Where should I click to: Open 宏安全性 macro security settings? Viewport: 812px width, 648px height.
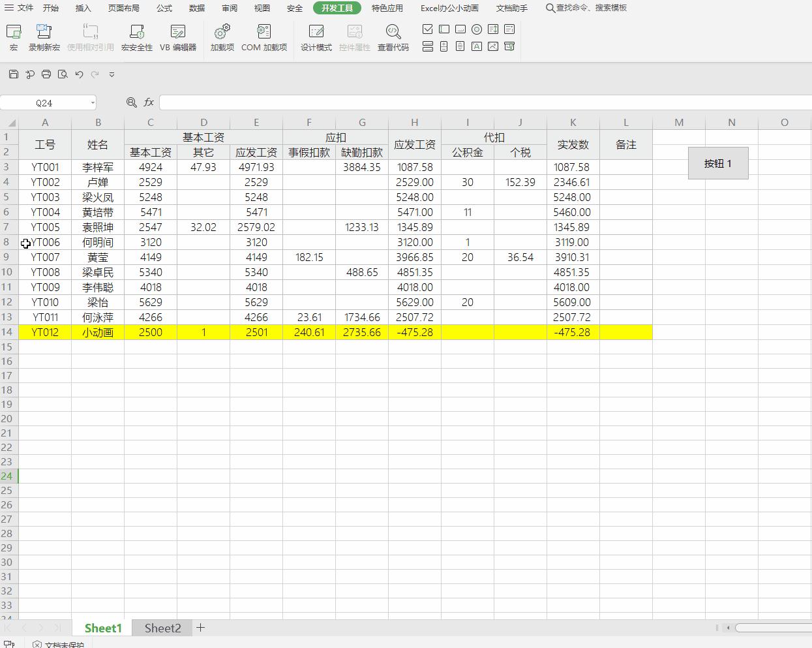point(137,37)
